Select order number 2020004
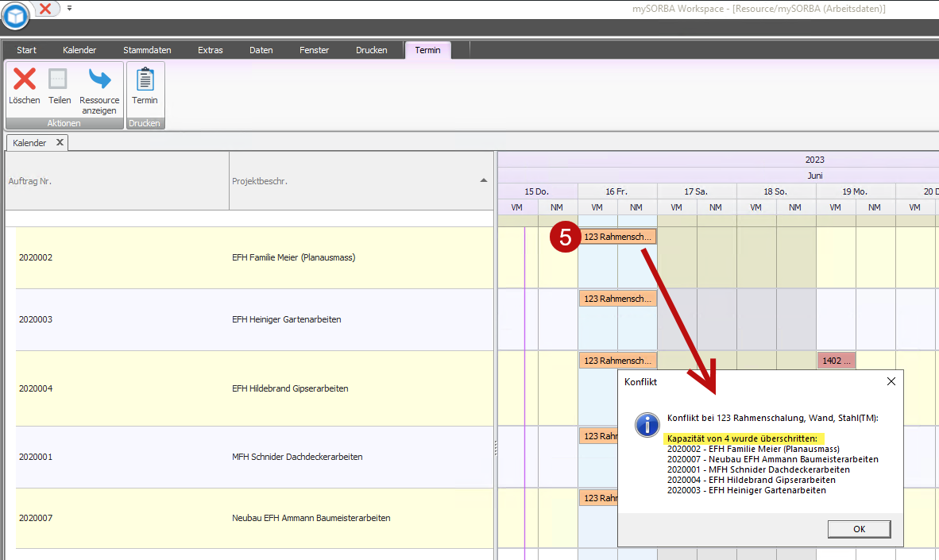The width and height of the screenshot is (939, 560). tap(35, 388)
